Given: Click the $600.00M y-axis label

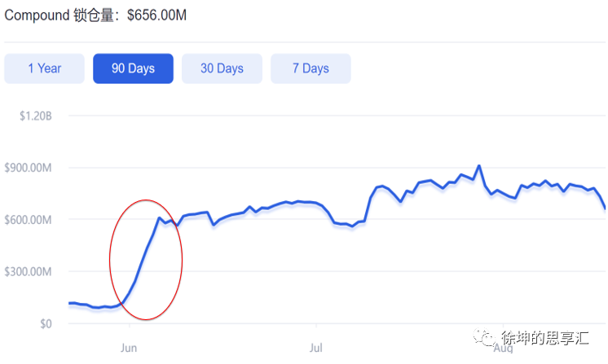Looking at the screenshot, I should pos(29,220).
